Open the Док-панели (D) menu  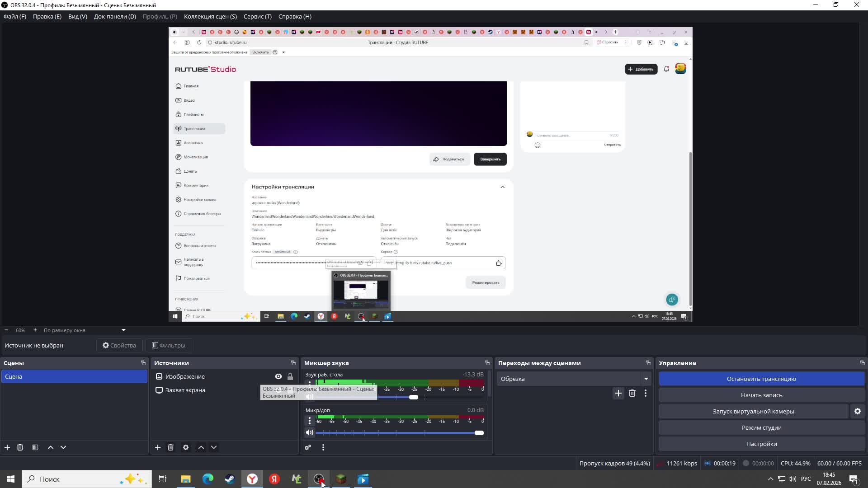[115, 16]
